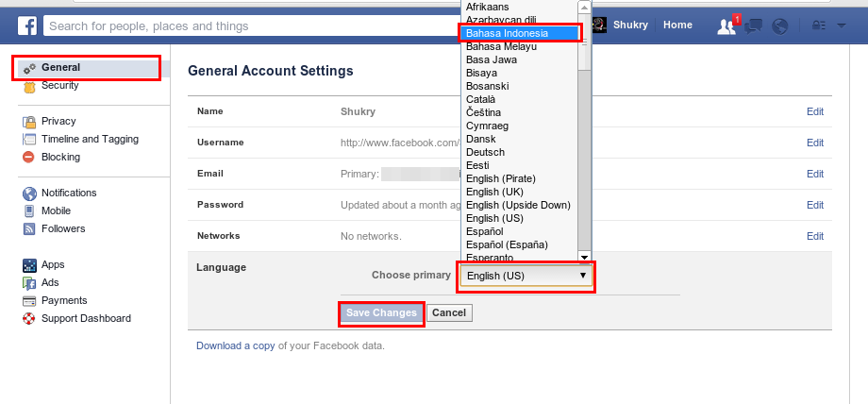Click the Payments card icon
The image size is (868, 404).
[29, 301]
